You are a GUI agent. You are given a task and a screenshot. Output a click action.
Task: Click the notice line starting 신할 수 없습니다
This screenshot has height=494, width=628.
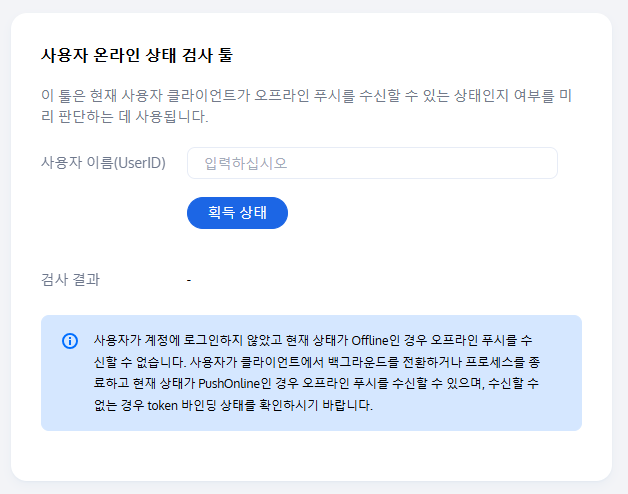317,362
